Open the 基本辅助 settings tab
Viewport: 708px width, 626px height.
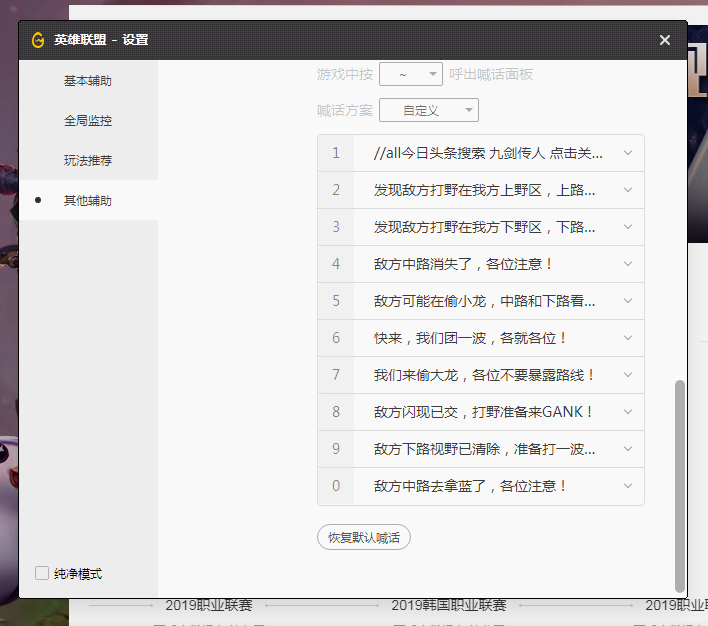88,80
